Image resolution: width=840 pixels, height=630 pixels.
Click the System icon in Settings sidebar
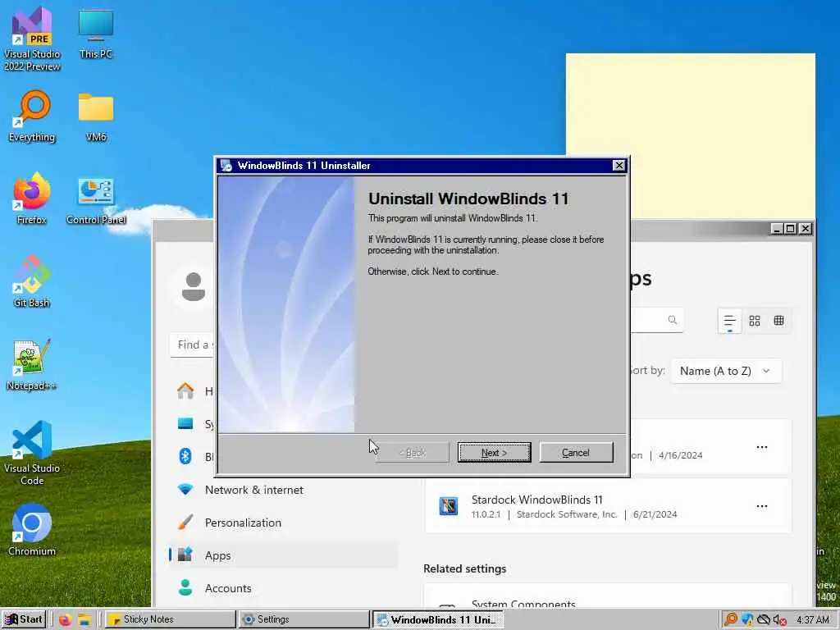(185, 424)
